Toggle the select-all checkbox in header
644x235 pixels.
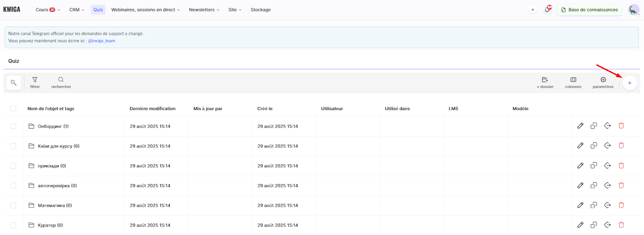click(x=13, y=108)
